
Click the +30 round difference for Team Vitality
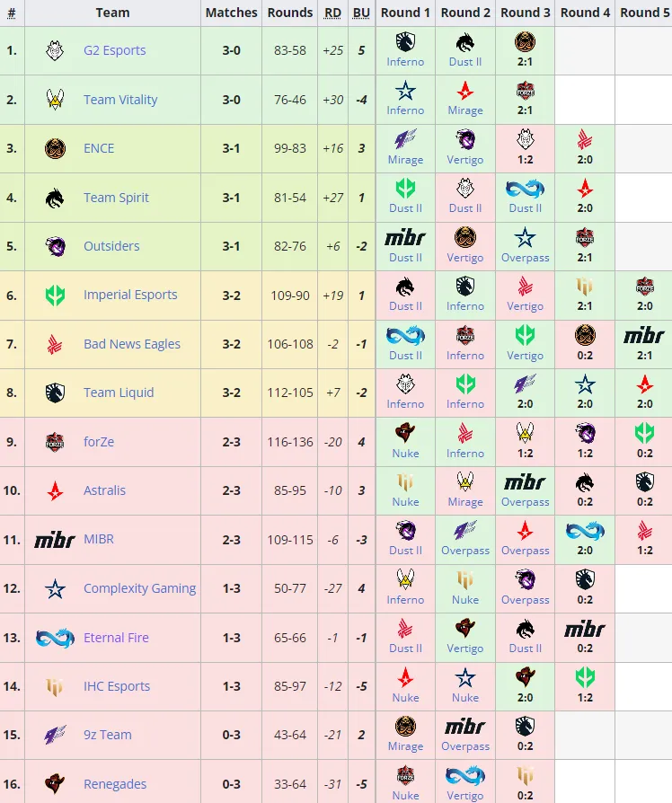click(x=333, y=100)
